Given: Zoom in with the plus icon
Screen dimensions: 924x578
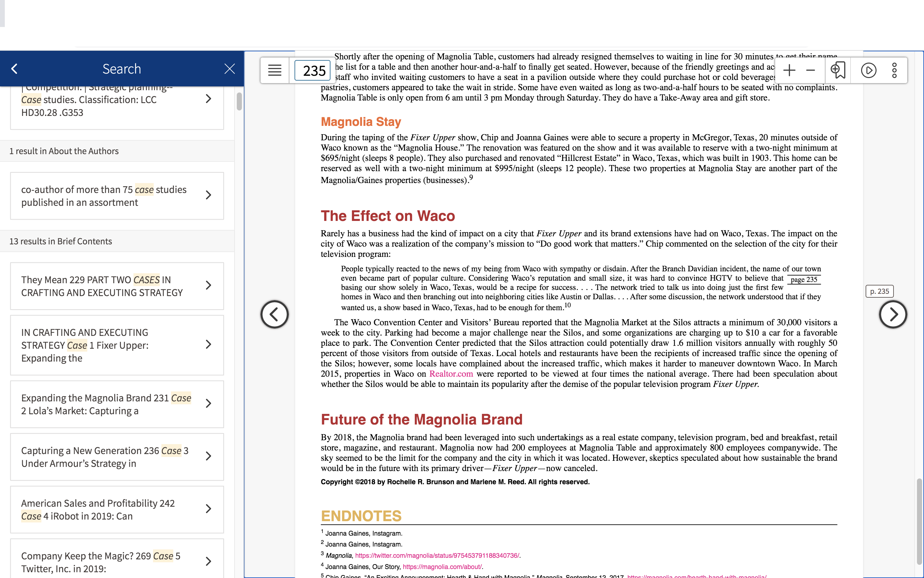Looking at the screenshot, I should pos(789,70).
